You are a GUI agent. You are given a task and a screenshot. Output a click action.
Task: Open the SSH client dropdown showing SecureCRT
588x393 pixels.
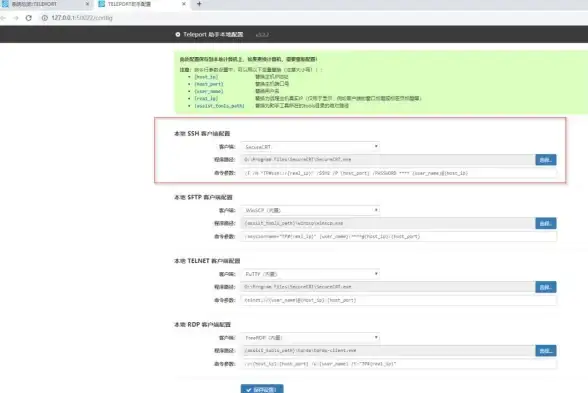(x=310, y=147)
